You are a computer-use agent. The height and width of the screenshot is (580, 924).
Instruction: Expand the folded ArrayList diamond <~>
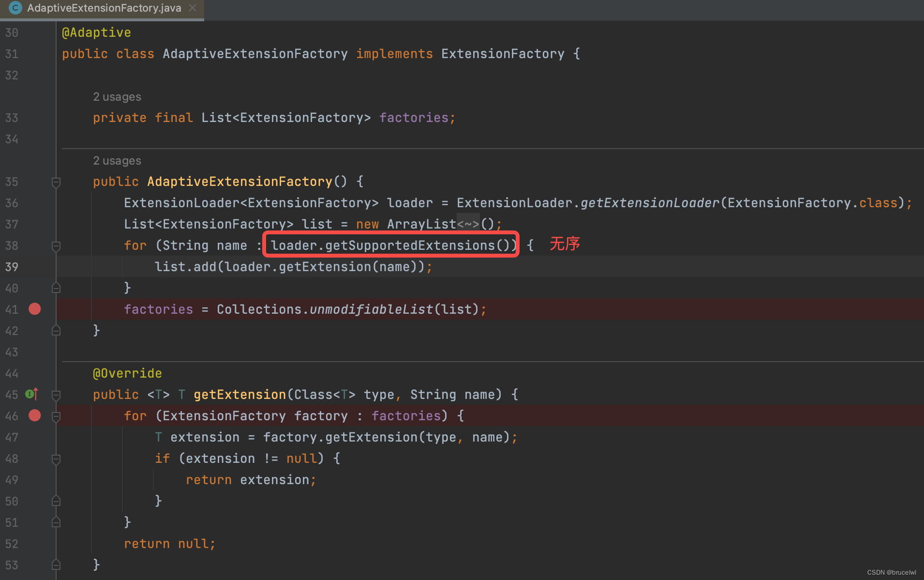tap(468, 224)
